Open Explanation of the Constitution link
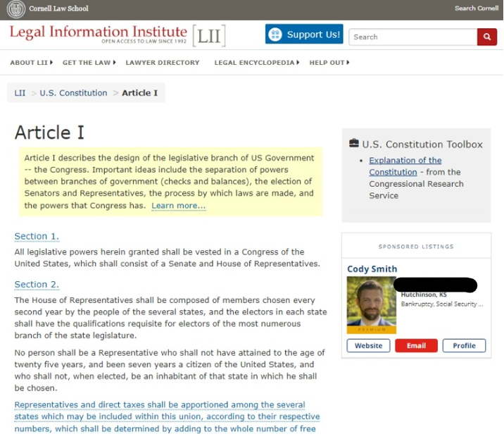 click(405, 166)
